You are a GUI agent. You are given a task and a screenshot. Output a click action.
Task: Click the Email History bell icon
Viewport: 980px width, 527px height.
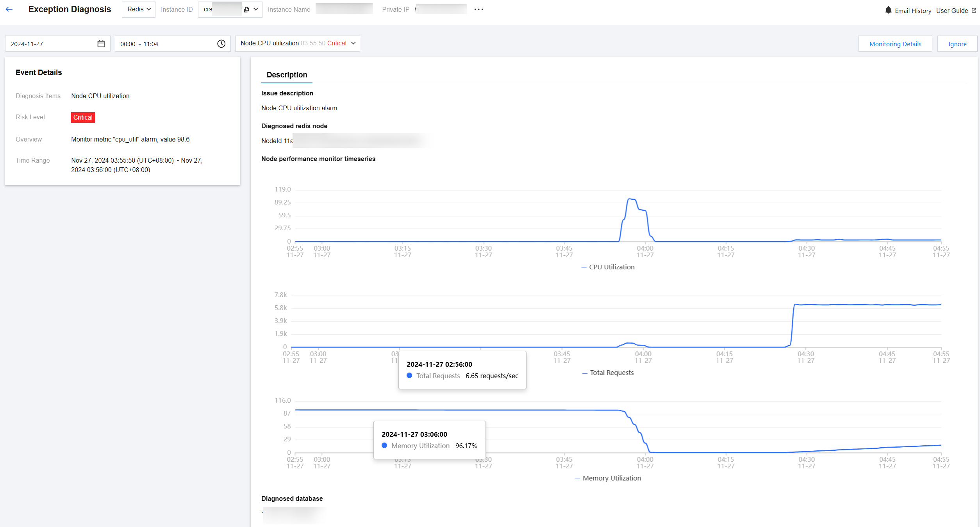pos(888,10)
